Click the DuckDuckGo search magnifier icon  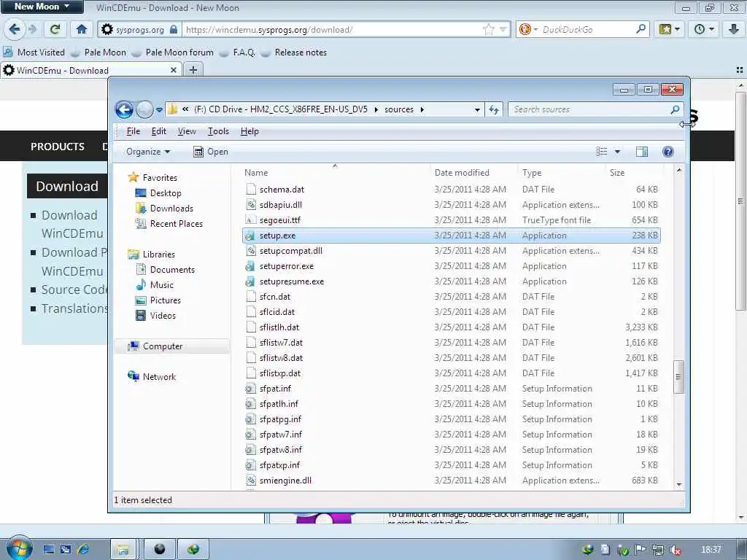click(640, 29)
